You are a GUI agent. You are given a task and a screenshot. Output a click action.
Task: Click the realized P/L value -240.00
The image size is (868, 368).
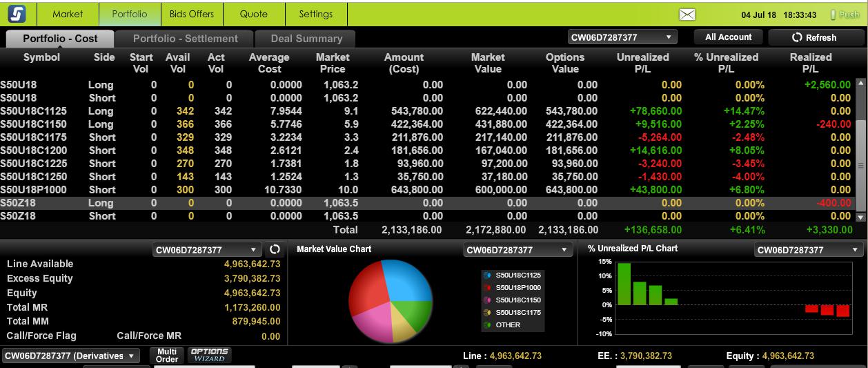click(x=834, y=124)
